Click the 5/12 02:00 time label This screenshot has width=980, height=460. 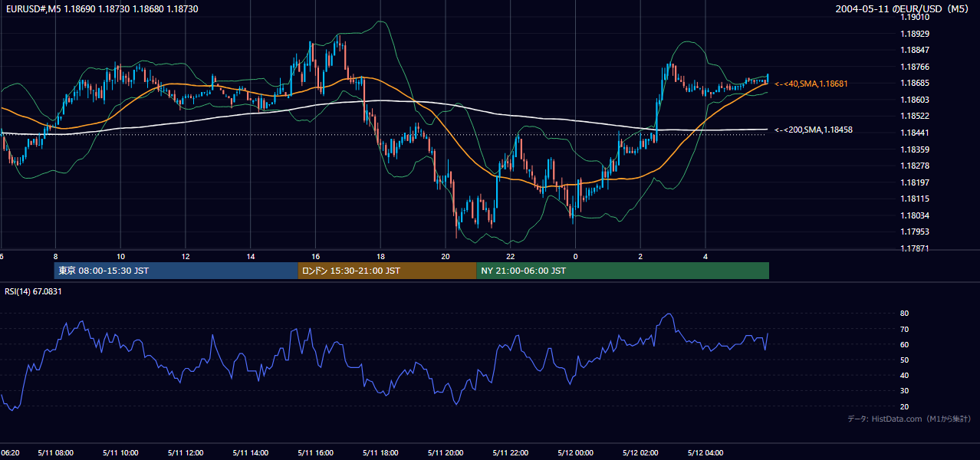pyautogui.click(x=641, y=453)
